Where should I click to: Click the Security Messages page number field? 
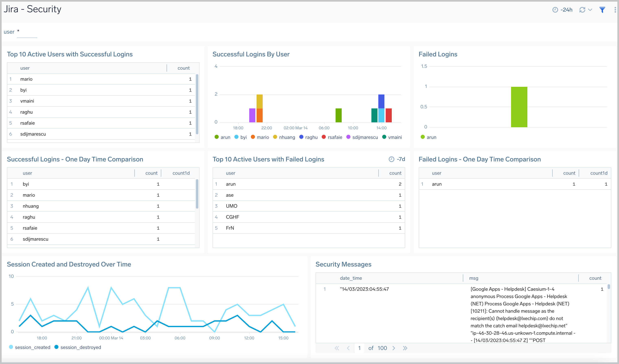point(359,348)
